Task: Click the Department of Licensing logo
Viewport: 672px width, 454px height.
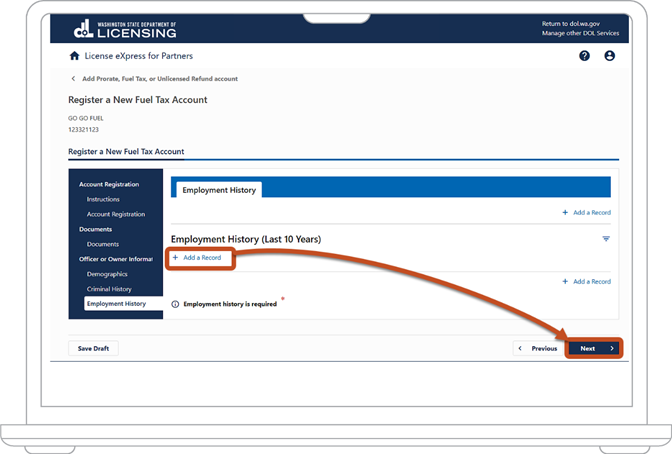Action: [x=125, y=29]
